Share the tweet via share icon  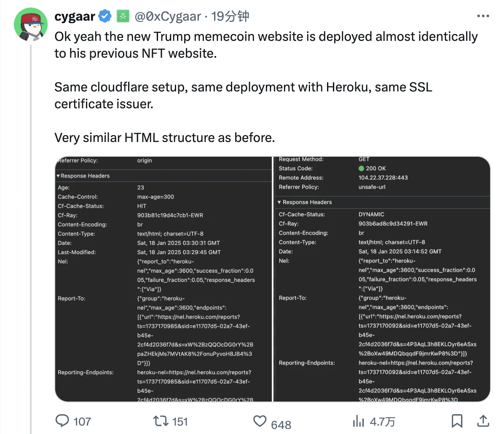(x=483, y=421)
